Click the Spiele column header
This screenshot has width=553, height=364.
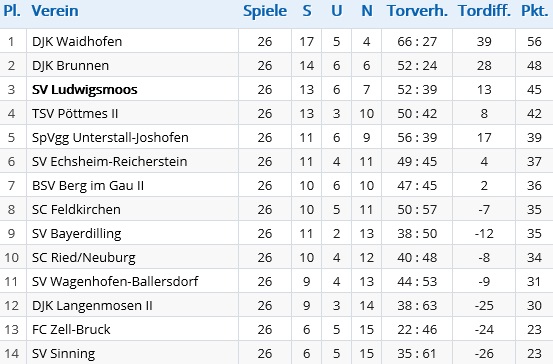265,11
